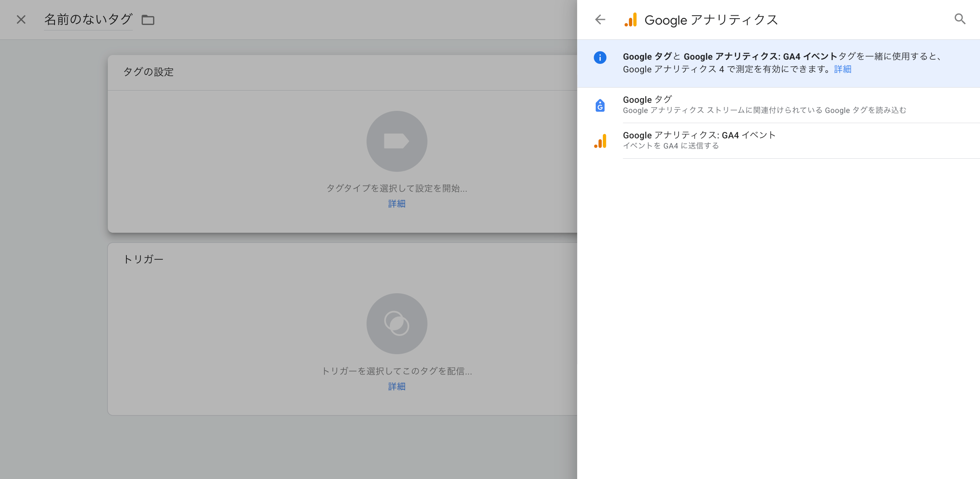Click the GA4 イベント orange bars icon

pyautogui.click(x=600, y=141)
